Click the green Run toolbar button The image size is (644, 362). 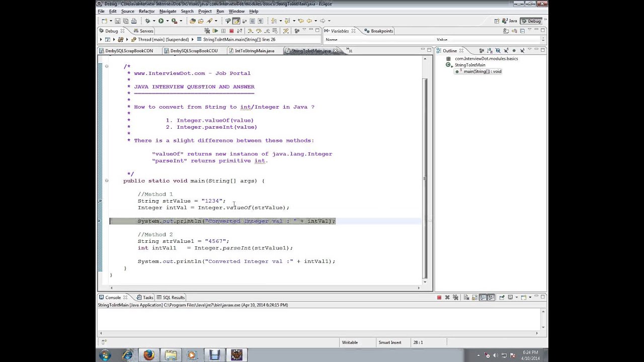pos(161,21)
